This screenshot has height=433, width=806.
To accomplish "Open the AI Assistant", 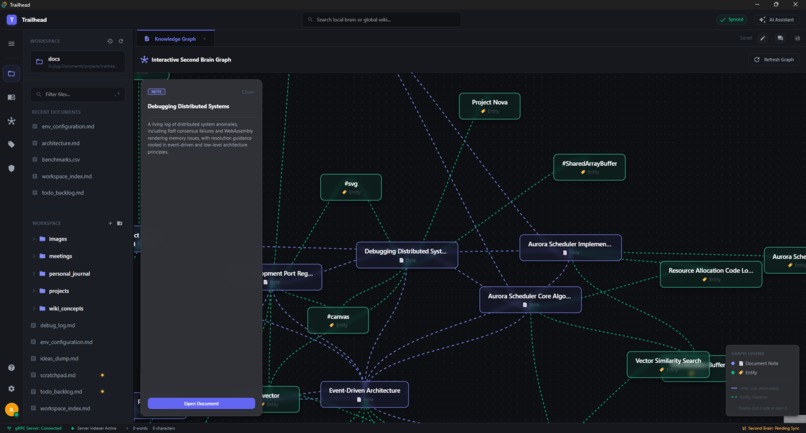I will (x=777, y=20).
